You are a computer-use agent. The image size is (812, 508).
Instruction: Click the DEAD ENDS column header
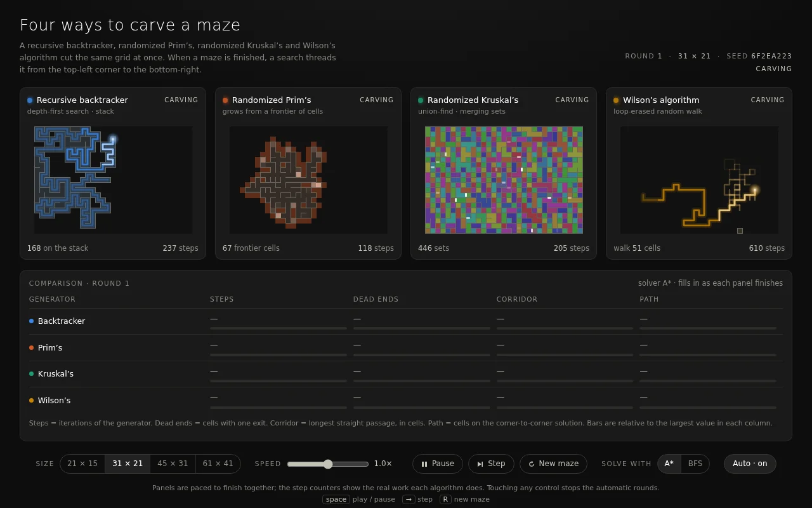point(376,299)
